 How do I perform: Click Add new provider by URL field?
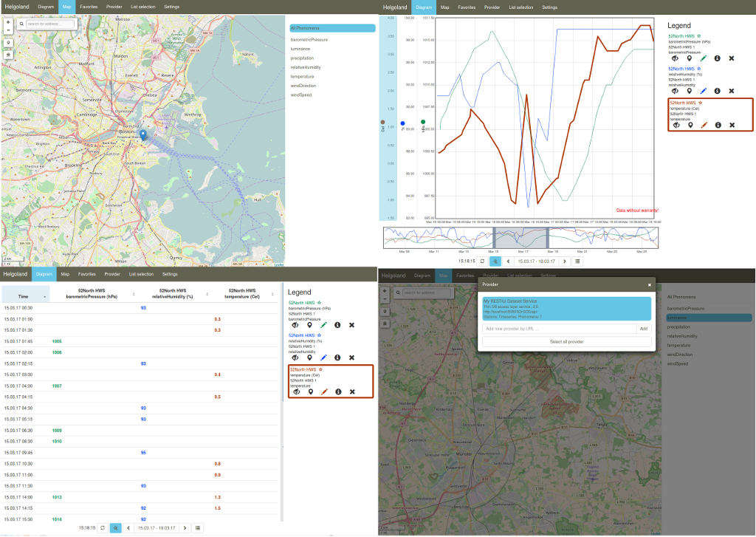560,329
